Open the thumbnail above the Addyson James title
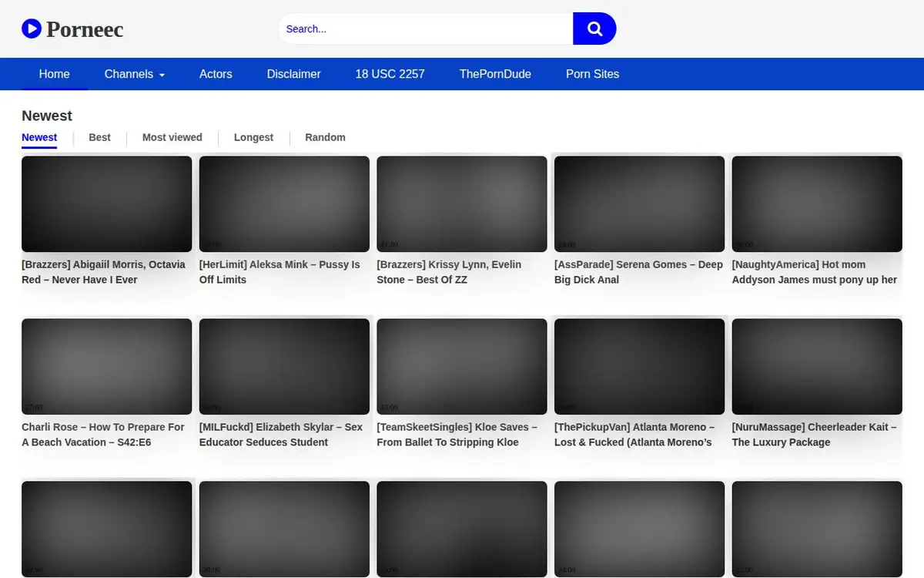Screen dimensions: 924x578 coord(817,204)
